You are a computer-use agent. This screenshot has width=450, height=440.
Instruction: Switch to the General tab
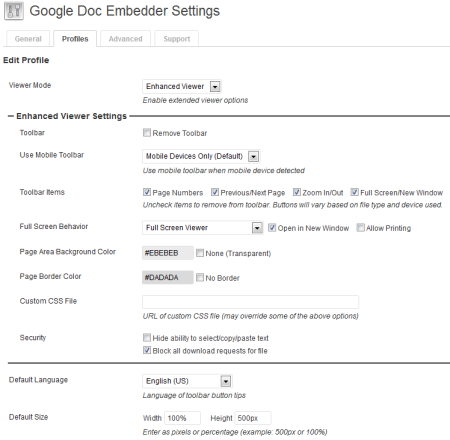[28, 39]
